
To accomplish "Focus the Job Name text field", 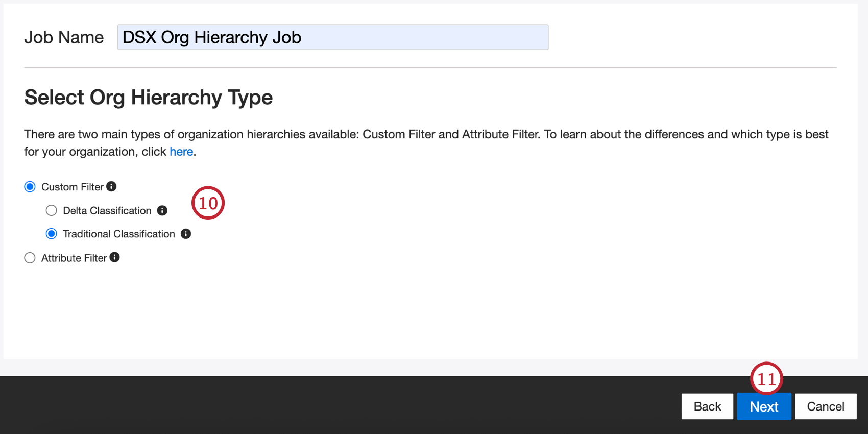I will click(x=333, y=37).
